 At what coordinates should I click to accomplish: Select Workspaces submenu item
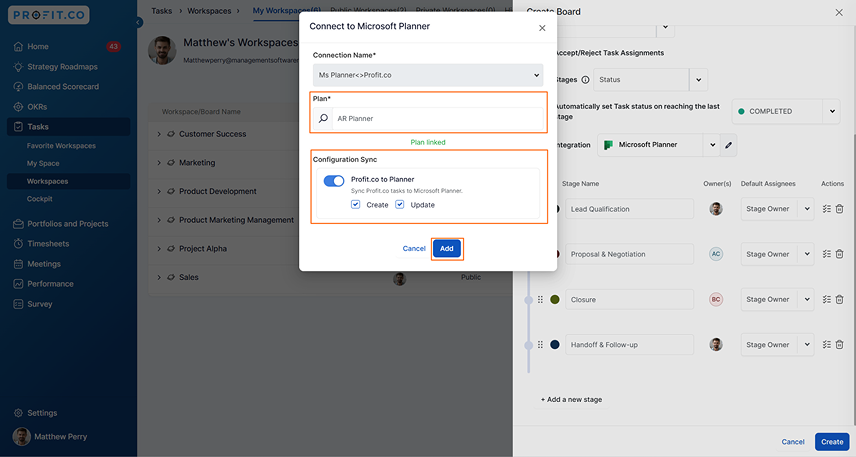[68, 181]
